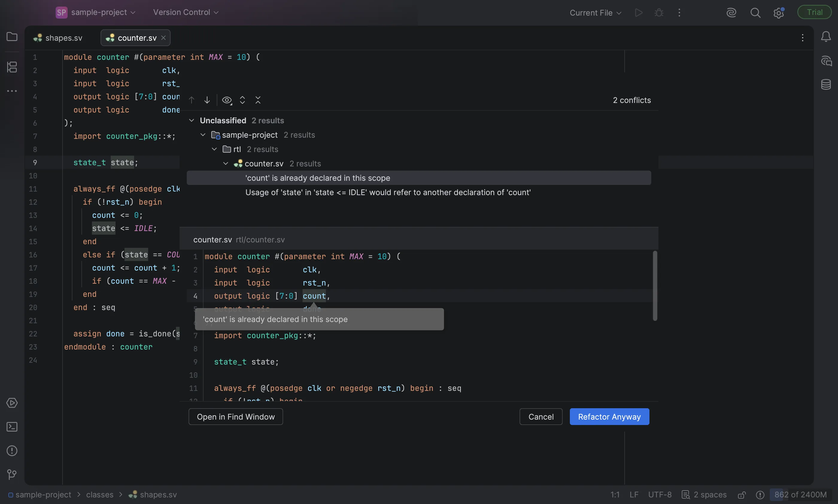The height and width of the screenshot is (504, 838).
Task: Collapse the counter.sv results node
Action: [x=225, y=163]
